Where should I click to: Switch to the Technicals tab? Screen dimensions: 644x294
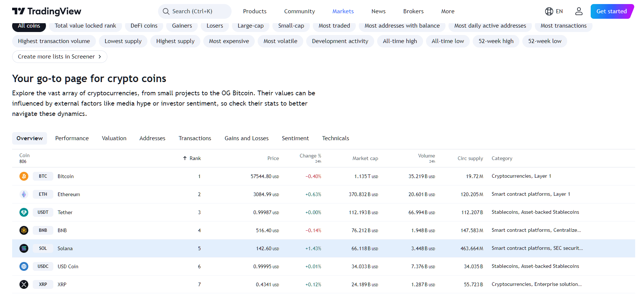336,138
